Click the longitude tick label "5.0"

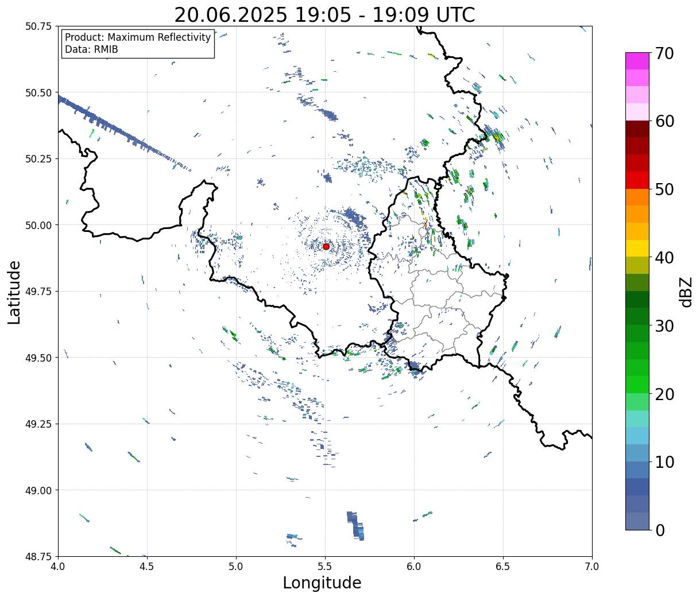[x=236, y=567]
